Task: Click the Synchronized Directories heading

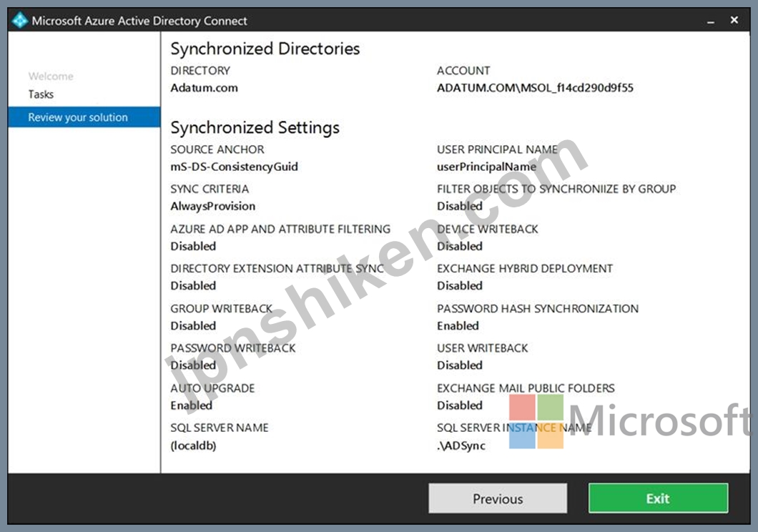Action: pyautogui.click(x=265, y=49)
